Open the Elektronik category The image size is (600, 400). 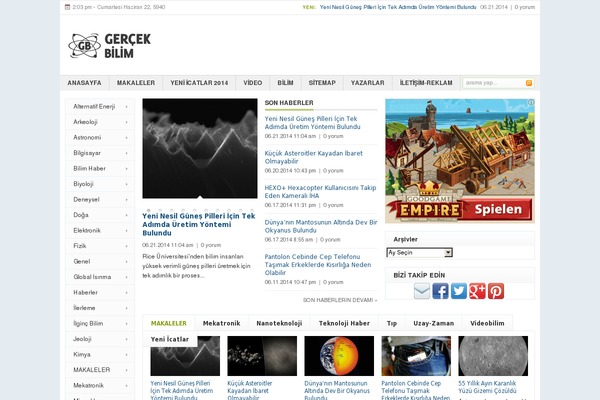pyautogui.click(x=87, y=230)
